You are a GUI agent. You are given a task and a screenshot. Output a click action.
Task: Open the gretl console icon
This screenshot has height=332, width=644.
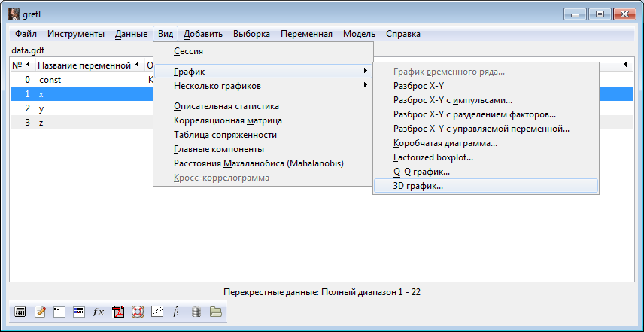59,312
